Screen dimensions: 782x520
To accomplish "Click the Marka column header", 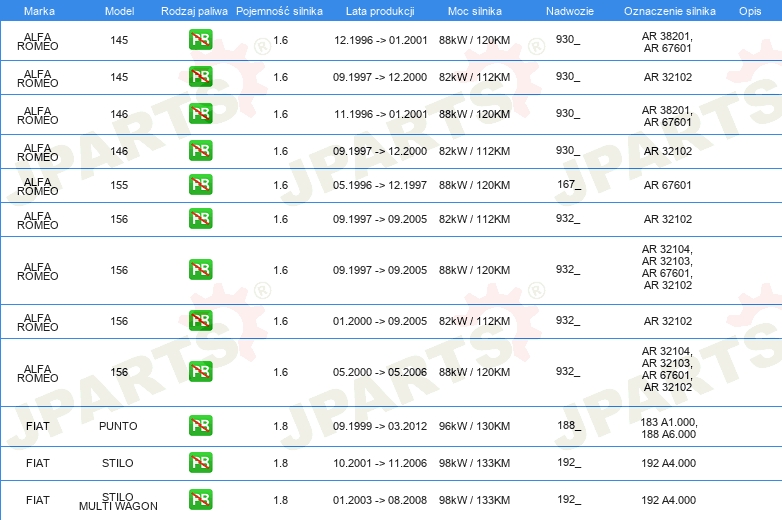I will pos(39,11).
